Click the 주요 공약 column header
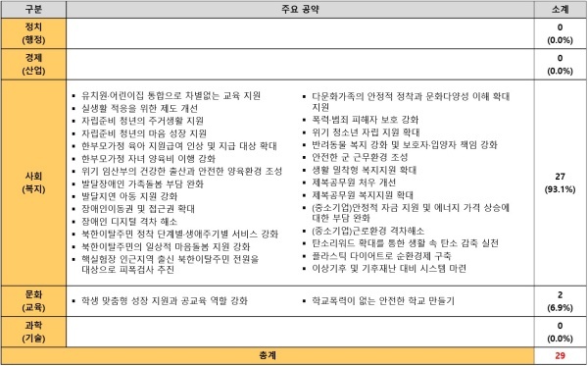The image size is (588, 366). [300, 9]
